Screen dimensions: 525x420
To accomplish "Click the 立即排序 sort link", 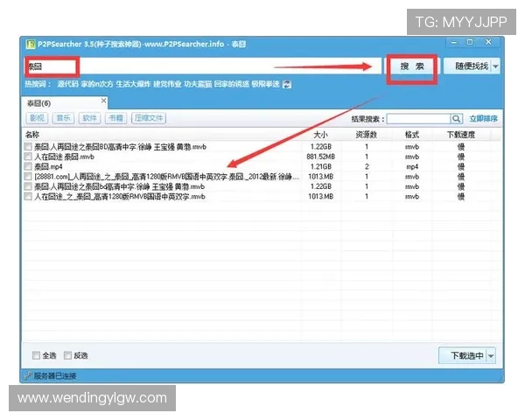I will click(483, 119).
